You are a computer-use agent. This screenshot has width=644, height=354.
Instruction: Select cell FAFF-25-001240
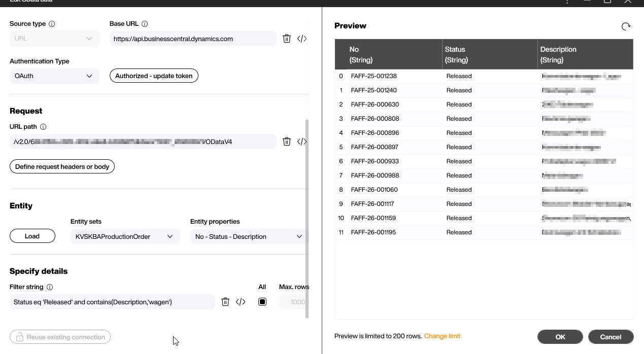point(374,90)
